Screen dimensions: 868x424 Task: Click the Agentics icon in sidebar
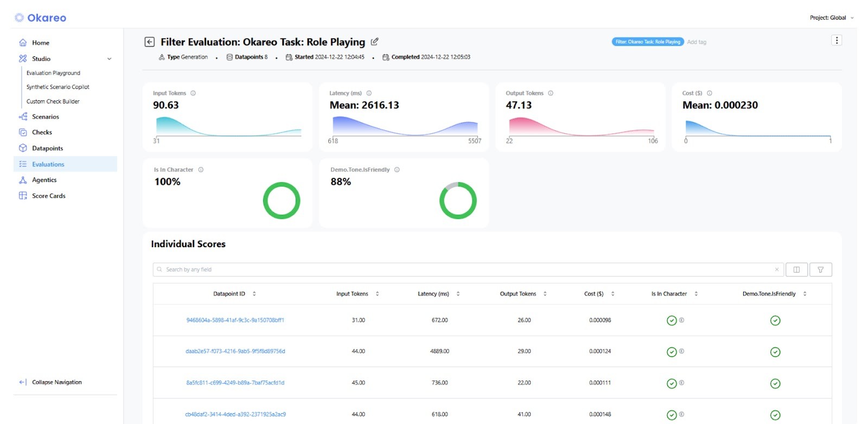23,180
